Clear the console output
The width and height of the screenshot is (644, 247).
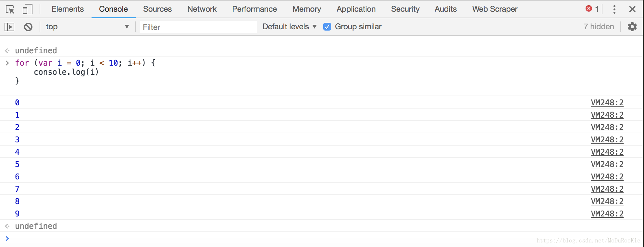(28, 27)
